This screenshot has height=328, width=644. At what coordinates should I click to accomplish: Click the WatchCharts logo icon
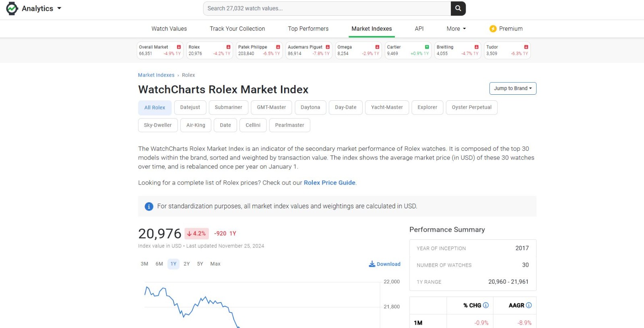[x=12, y=8]
